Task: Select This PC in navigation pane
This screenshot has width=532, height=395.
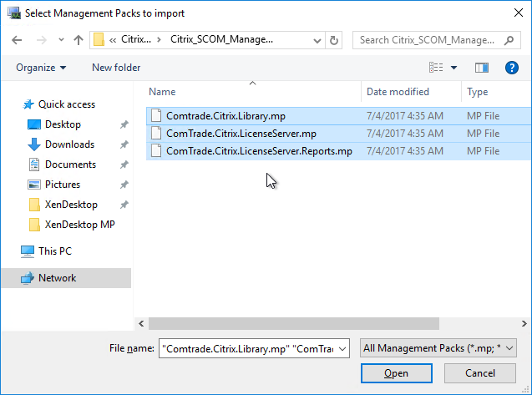Action: click(x=55, y=251)
